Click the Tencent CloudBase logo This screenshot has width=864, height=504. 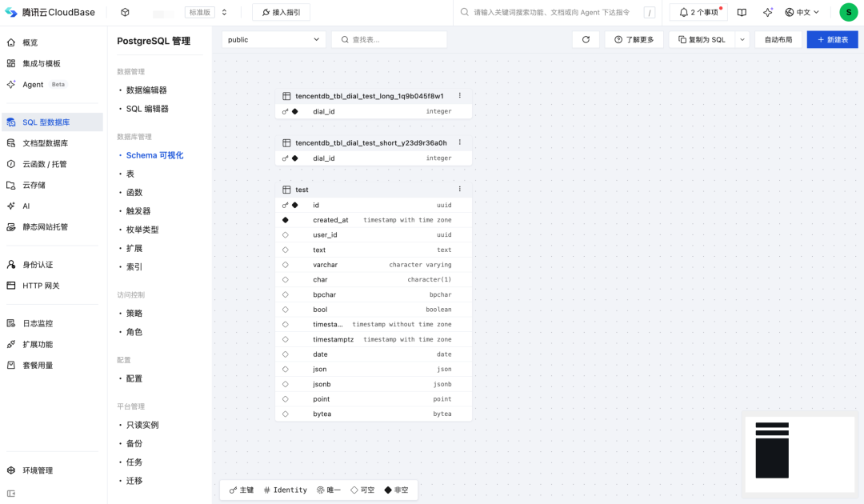50,12
